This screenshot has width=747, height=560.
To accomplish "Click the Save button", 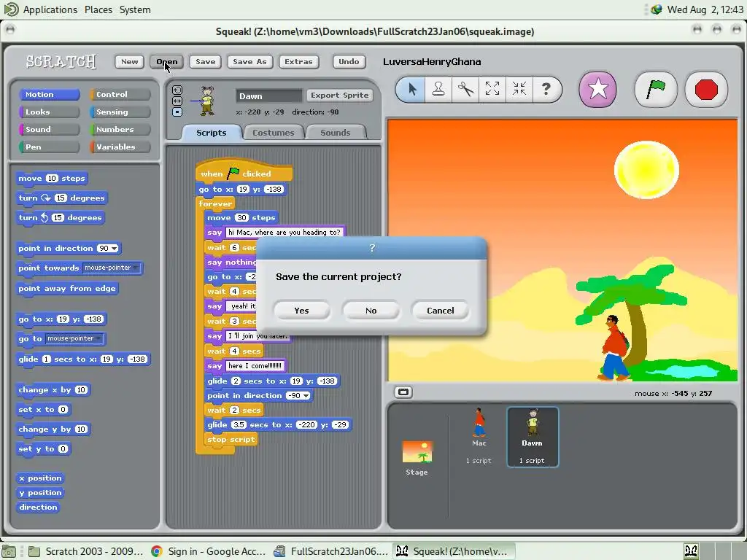I will 205,61.
